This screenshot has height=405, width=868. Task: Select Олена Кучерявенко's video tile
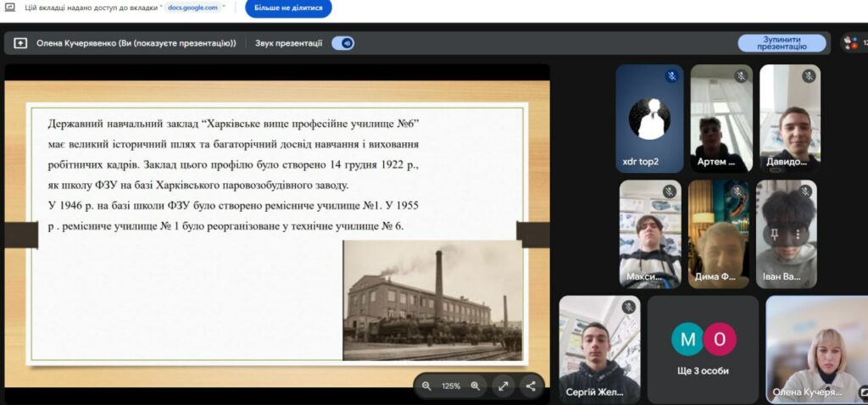tap(815, 348)
